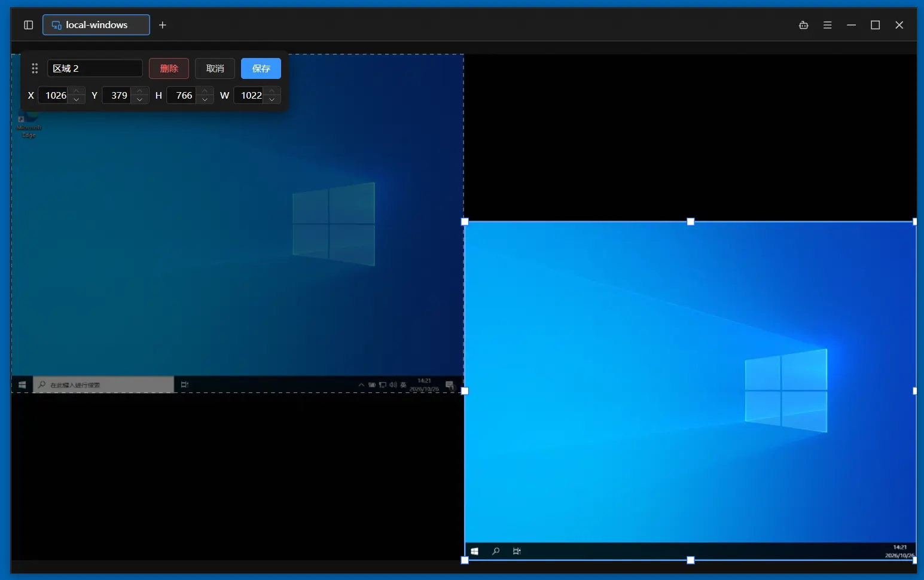Open the robot assistant icon in title bar

pyautogui.click(x=804, y=25)
